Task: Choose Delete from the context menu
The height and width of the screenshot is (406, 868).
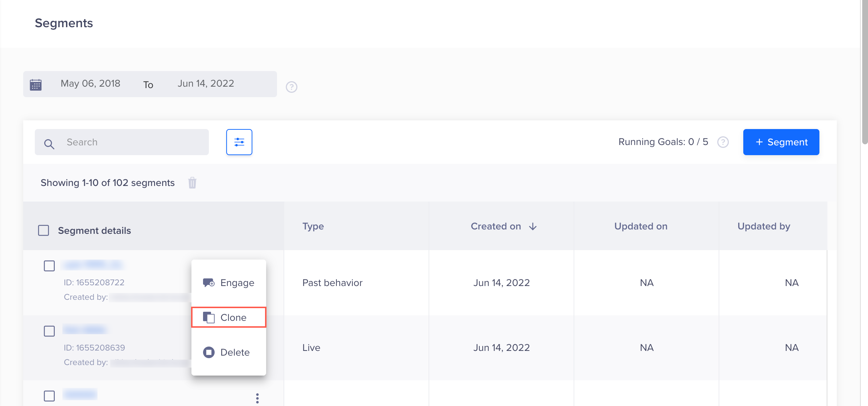Action: point(229,352)
